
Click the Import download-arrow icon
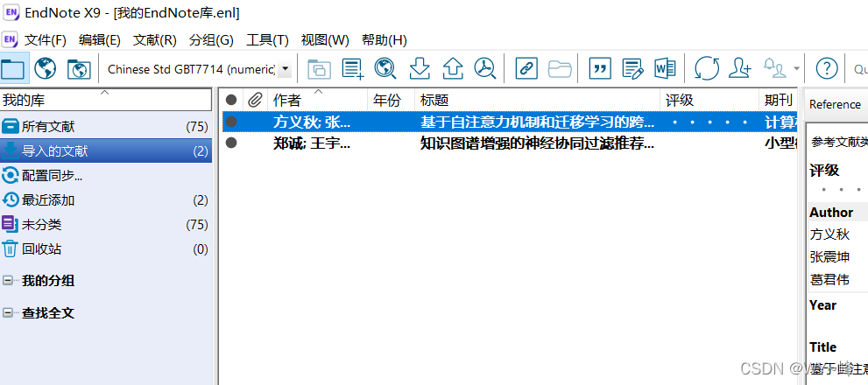(420, 68)
